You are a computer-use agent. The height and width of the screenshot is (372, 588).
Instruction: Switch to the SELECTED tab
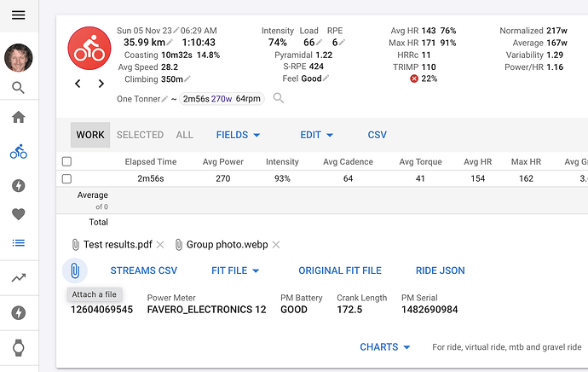[140, 135]
